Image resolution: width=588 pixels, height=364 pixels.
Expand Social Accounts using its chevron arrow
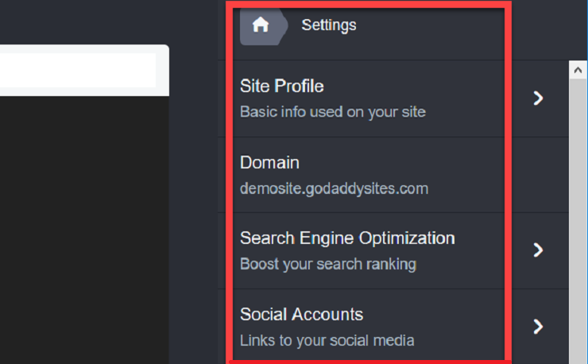click(538, 327)
